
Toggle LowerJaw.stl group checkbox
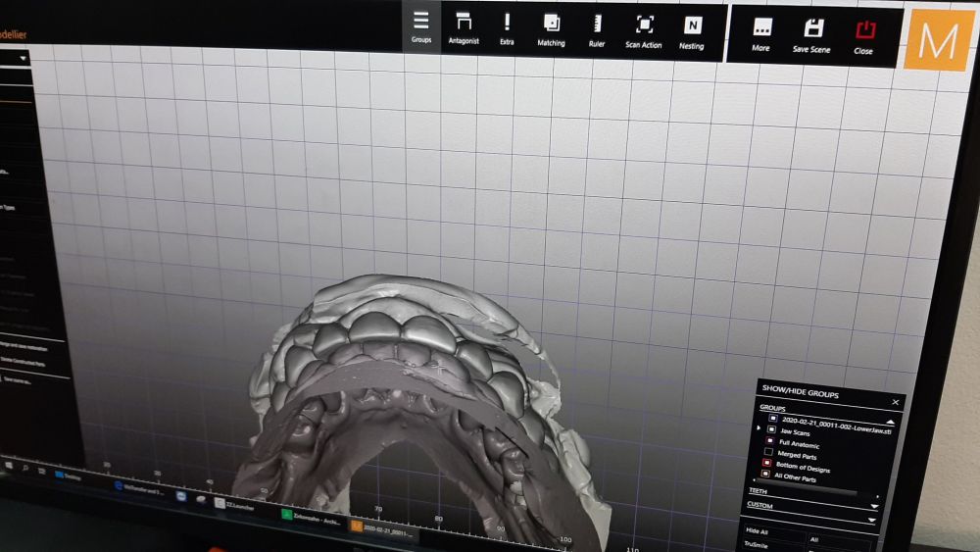pyautogui.click(x=773, y=418)
